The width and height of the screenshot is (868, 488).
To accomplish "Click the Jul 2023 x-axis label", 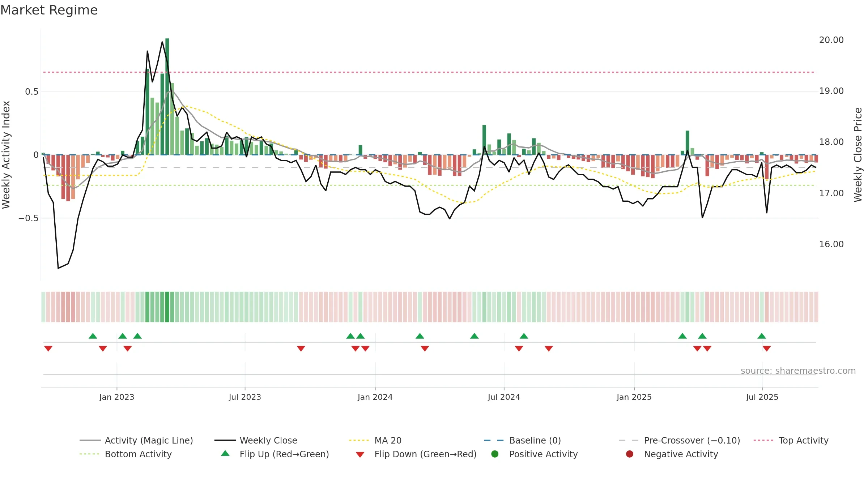I will tap(245, 397).
